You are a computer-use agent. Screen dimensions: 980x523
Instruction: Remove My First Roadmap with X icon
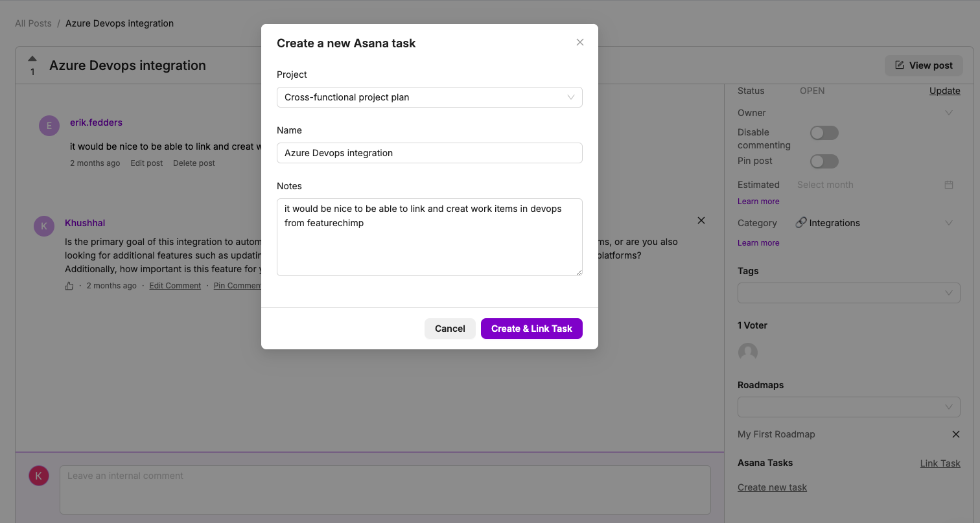[x=955, y=434]
